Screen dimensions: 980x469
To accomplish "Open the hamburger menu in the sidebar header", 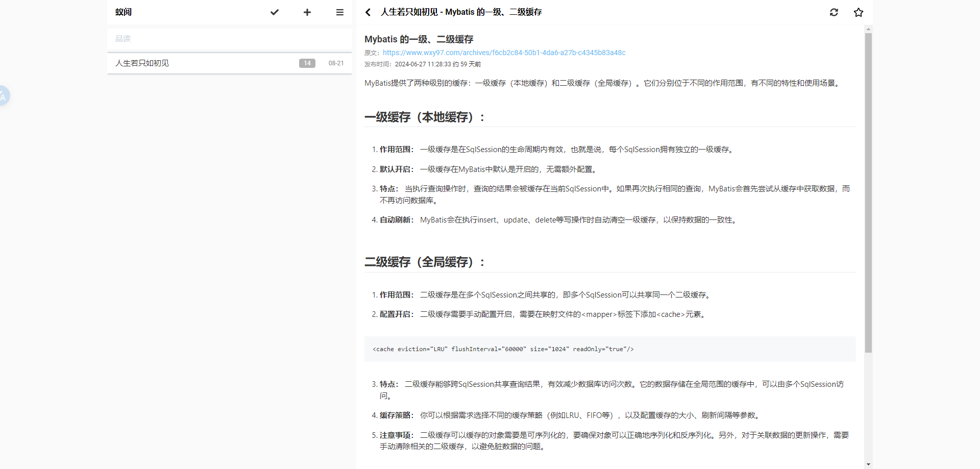I will (340, 12).
